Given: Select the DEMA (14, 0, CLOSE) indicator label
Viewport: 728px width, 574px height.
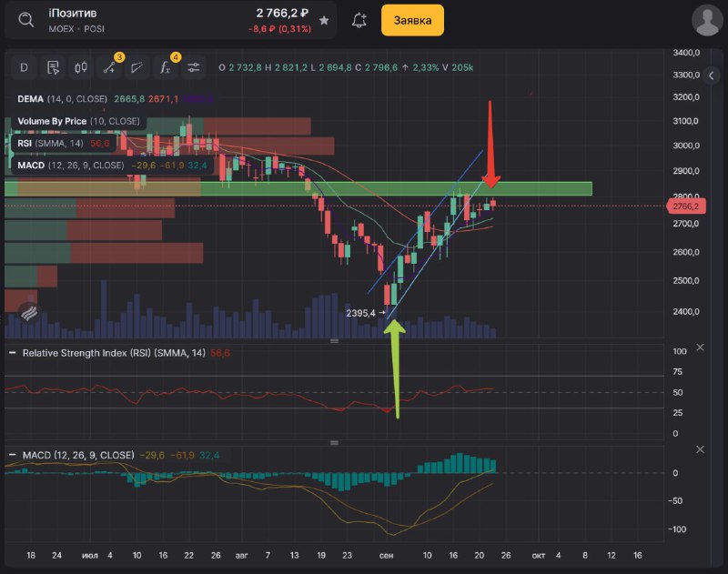Looking at the screenshot, I should 62,99.
